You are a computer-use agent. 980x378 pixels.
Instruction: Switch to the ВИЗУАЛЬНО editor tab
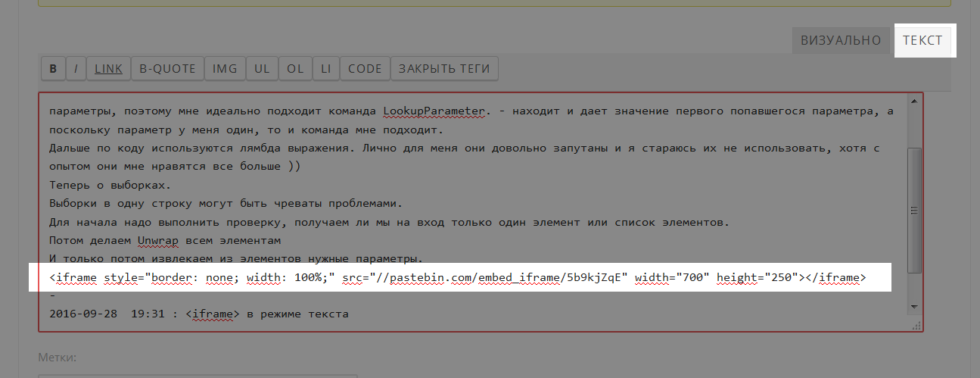click(841, 40)
